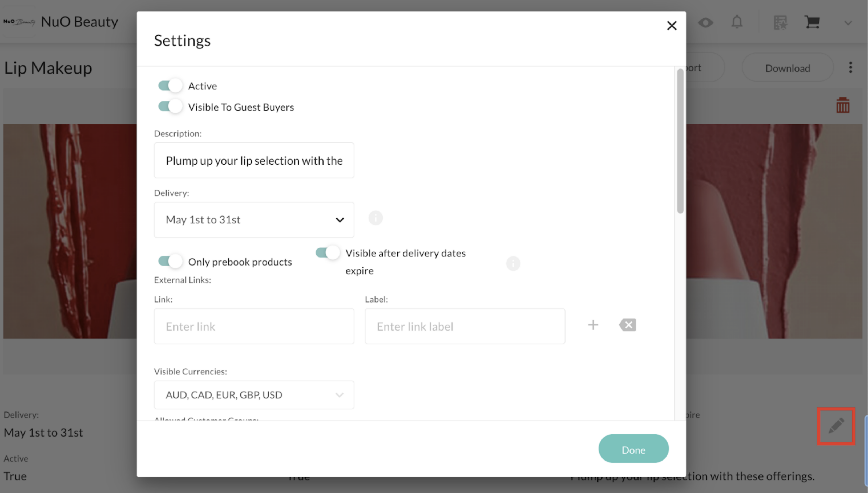Click the plus icon to add link

(593, 325)
